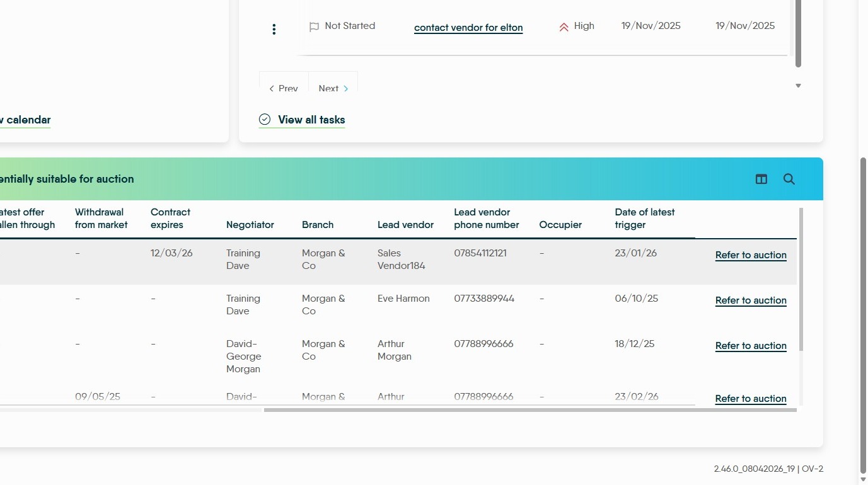Screen dimensions: 868x485
Task: Click Refer to auction for 18/12/25 trigger row
Action: pos(751,346)
